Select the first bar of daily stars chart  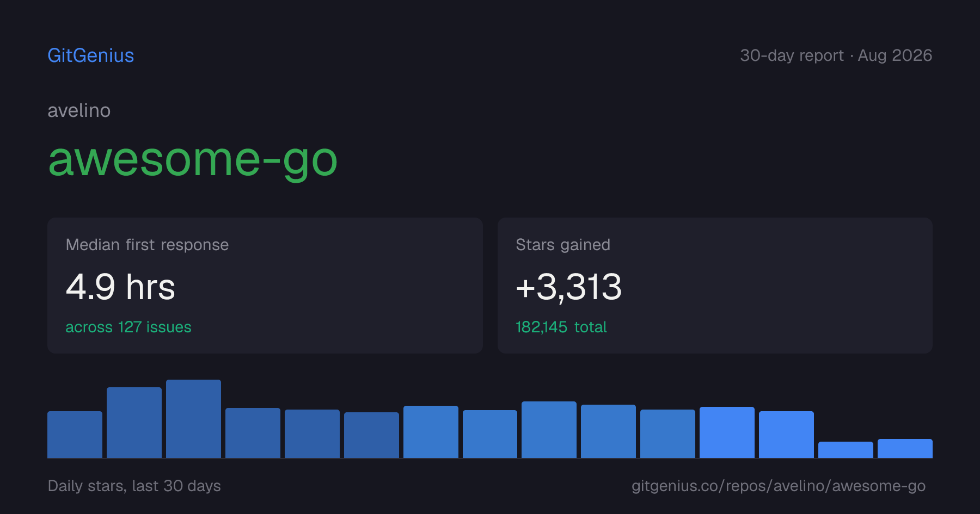(75, 435)
